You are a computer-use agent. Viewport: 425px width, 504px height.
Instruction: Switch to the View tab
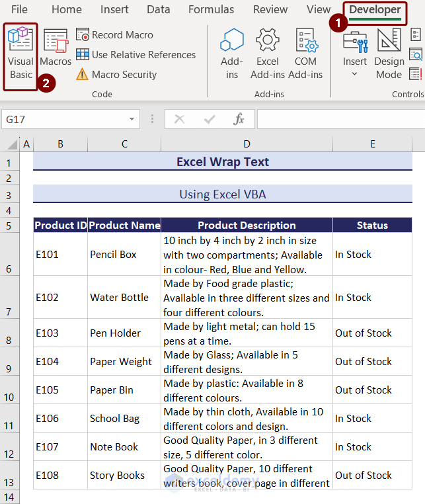[319, 9]
